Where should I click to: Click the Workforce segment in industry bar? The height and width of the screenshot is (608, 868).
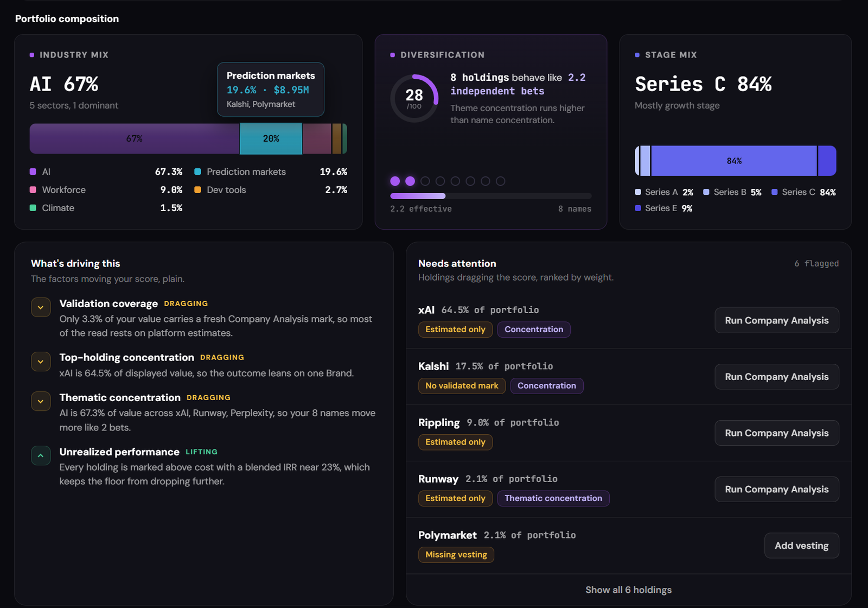click(317, 138)
